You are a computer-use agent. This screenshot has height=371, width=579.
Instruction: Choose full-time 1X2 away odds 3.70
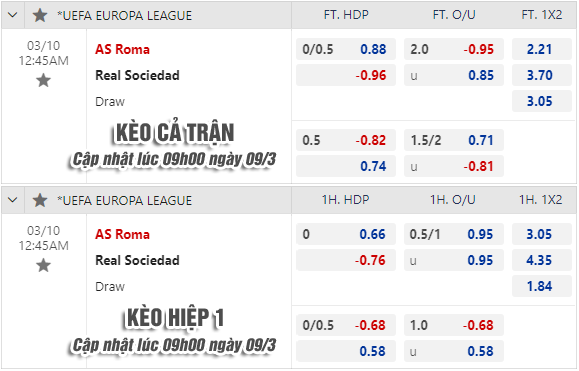click(x=542, y=75)
